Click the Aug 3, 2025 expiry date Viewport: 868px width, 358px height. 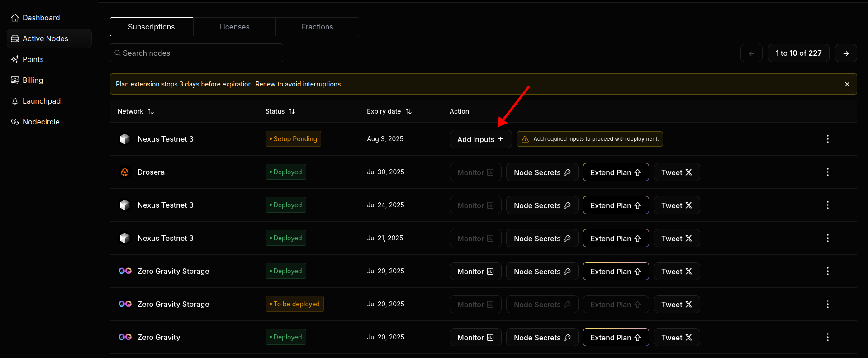pos(385,139)
